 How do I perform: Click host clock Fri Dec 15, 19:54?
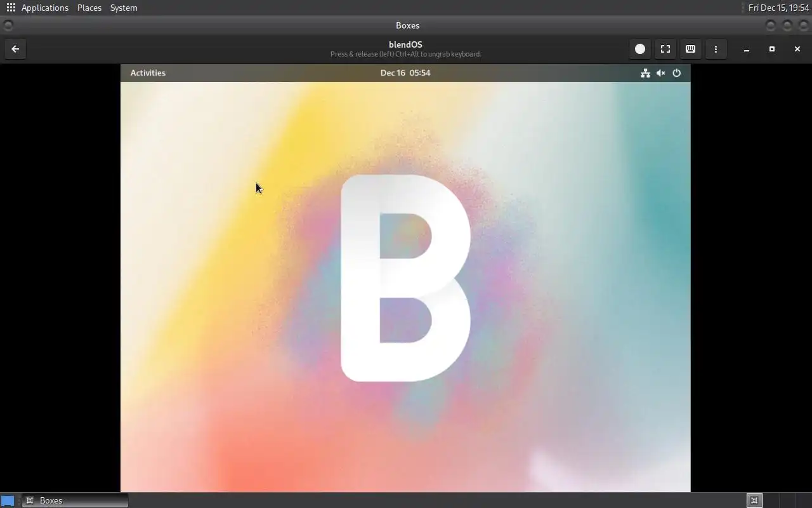(778, 8)
